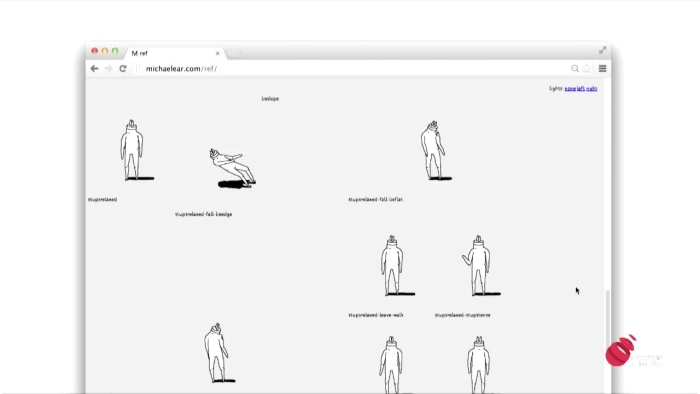Click the waving figure above stuprelaxed-stuptense

click(x=480, y=266)
